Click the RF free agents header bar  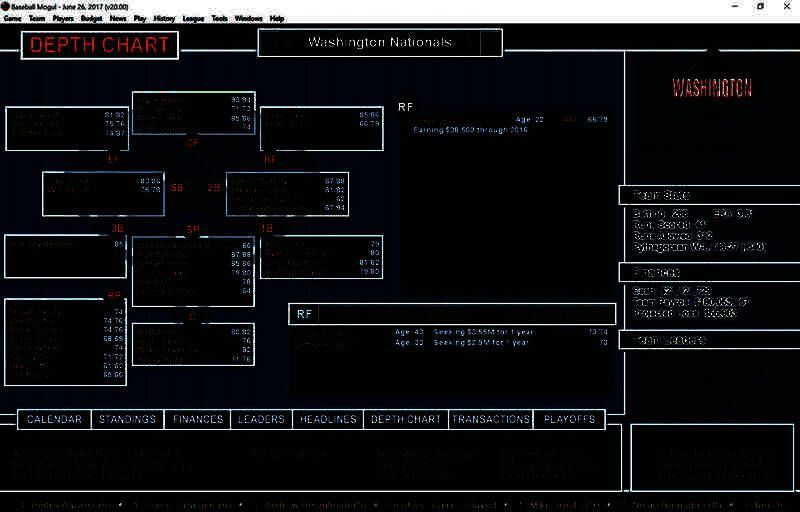451,314
